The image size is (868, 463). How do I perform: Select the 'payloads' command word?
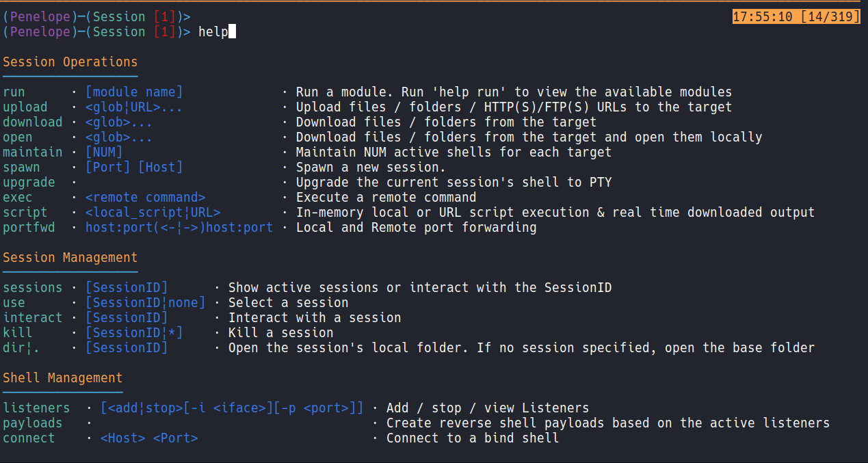pyautogui.click(x=32, y=423)
